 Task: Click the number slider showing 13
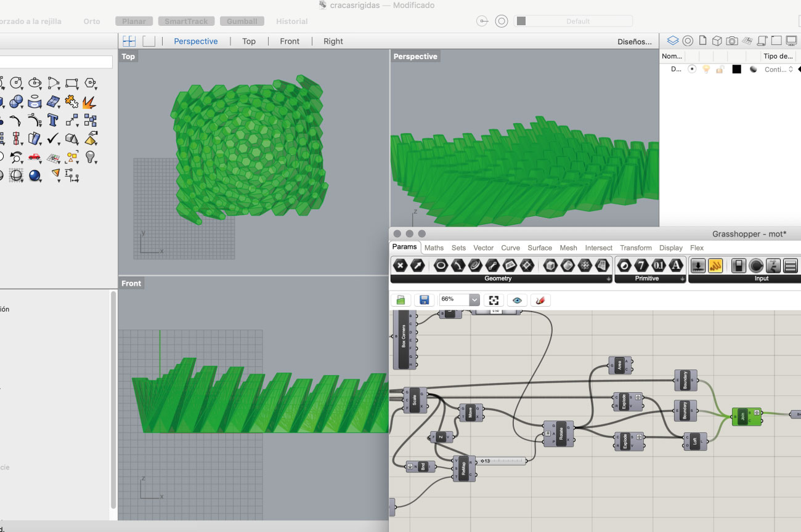pos(502,461)
